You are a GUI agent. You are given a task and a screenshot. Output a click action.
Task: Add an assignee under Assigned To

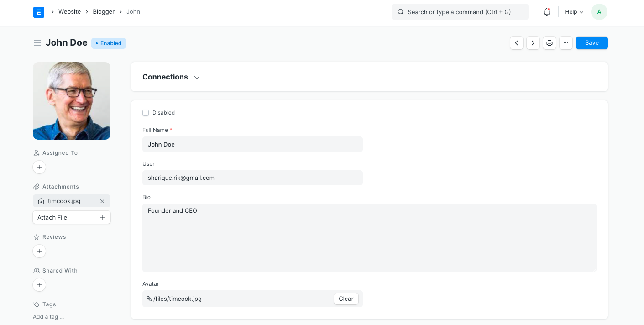click(39, 168)
